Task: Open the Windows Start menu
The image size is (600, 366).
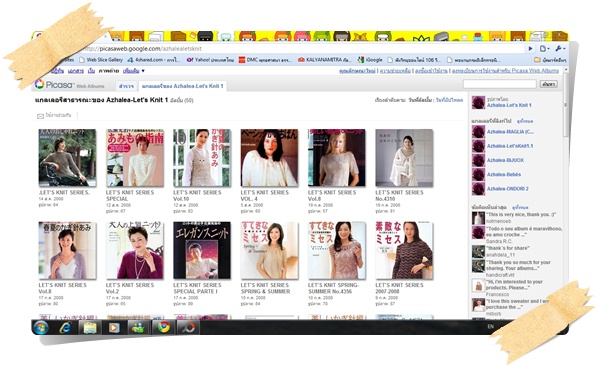Action: (x=41, y=328)
